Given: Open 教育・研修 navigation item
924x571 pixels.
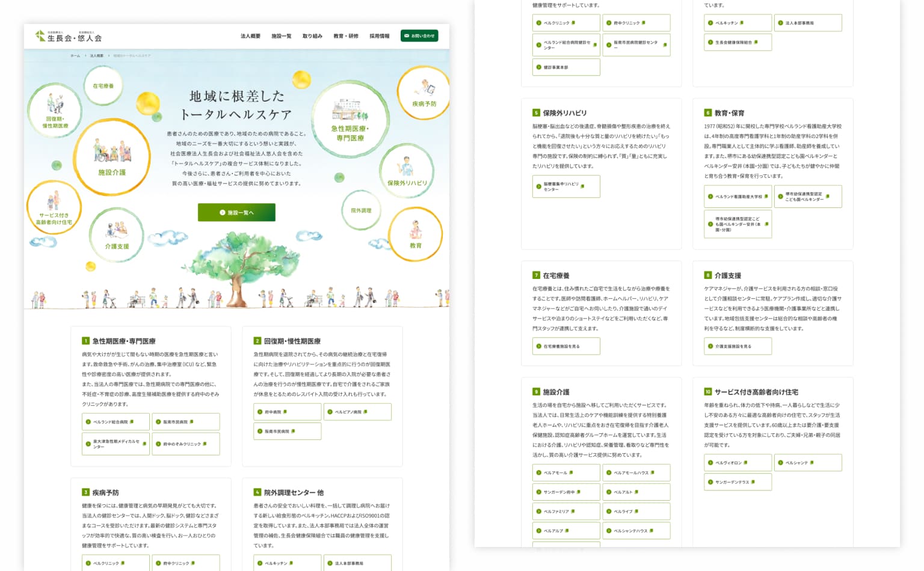Looking at the screenshot, I should 345,36.
